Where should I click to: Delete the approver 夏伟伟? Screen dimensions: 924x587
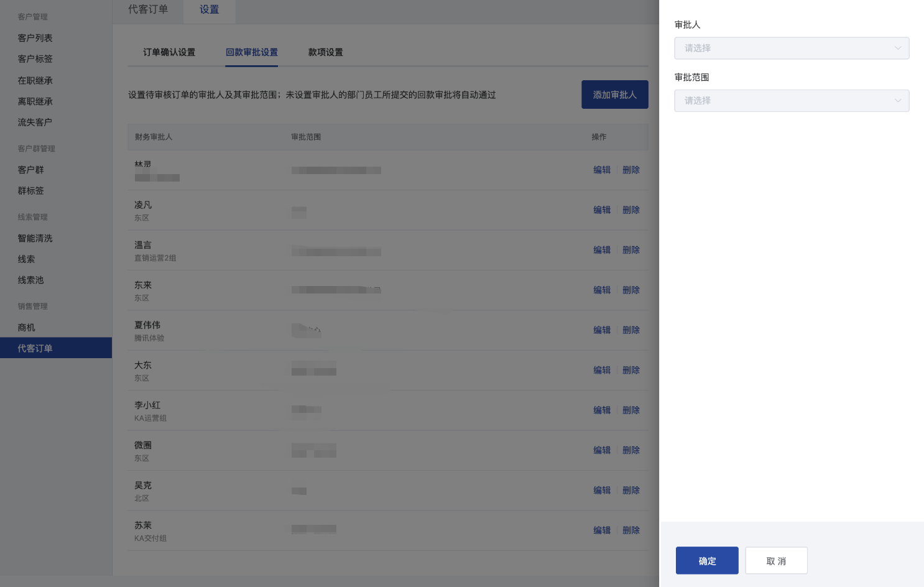pos(631,330)
